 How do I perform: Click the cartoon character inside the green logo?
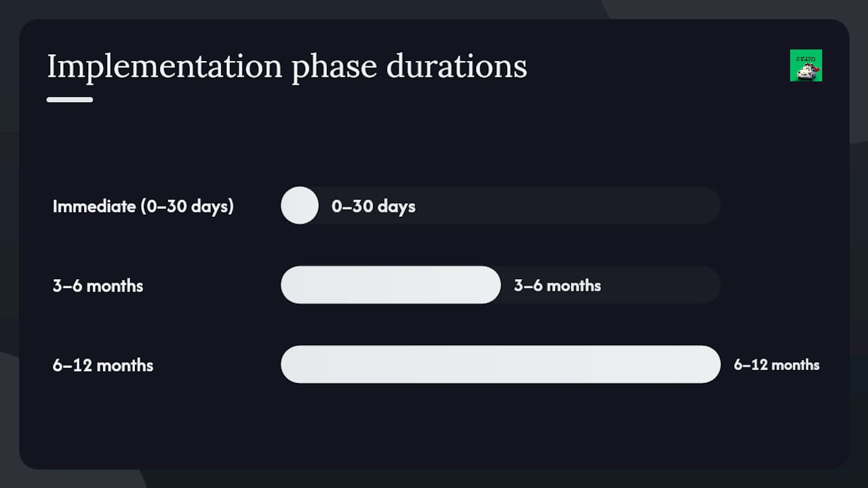point(805,70)
